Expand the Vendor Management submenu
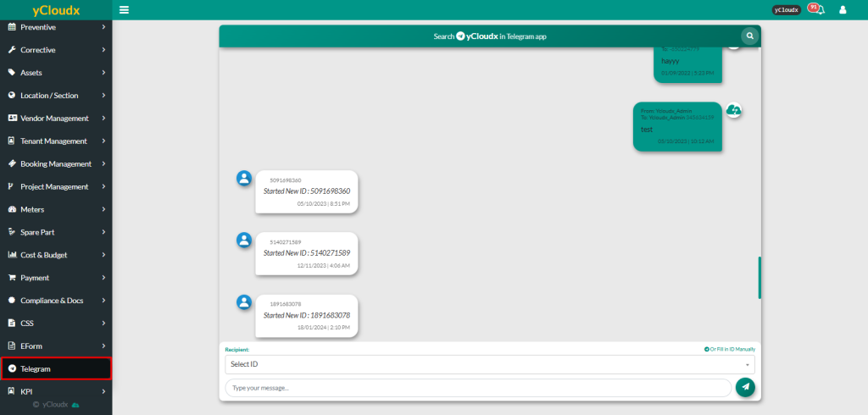The width and height of the screenshot is (868, 415). click(56, 119)
